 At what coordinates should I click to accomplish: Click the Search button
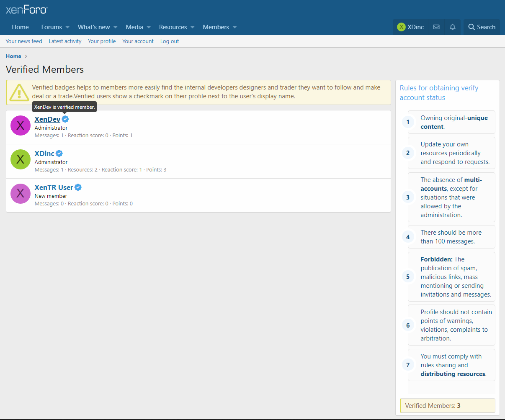482,27
